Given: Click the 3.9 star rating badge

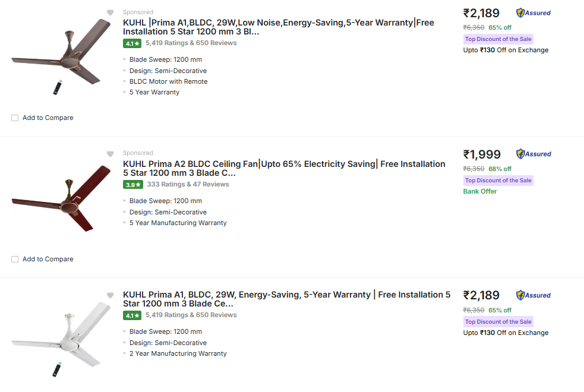Looking at the screenshot, I should pos(133,185).
